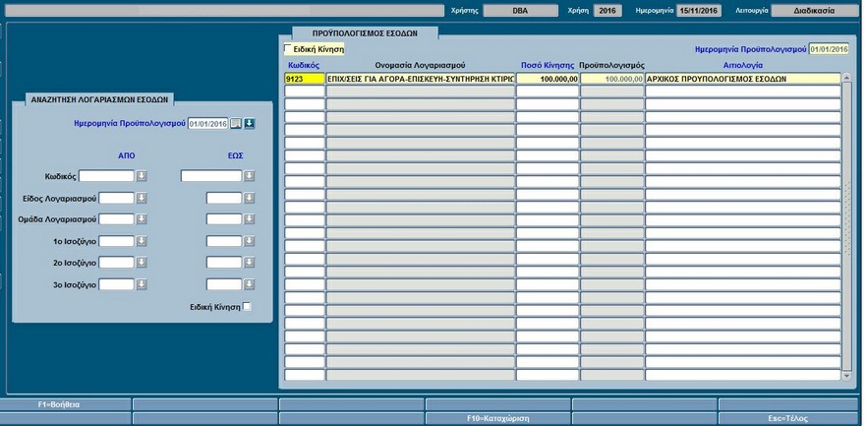The height and width of the screenshot is (426, 868).
Task: Click the Λειτουργία field showing Διαδικασία
Action: (814, 11)
